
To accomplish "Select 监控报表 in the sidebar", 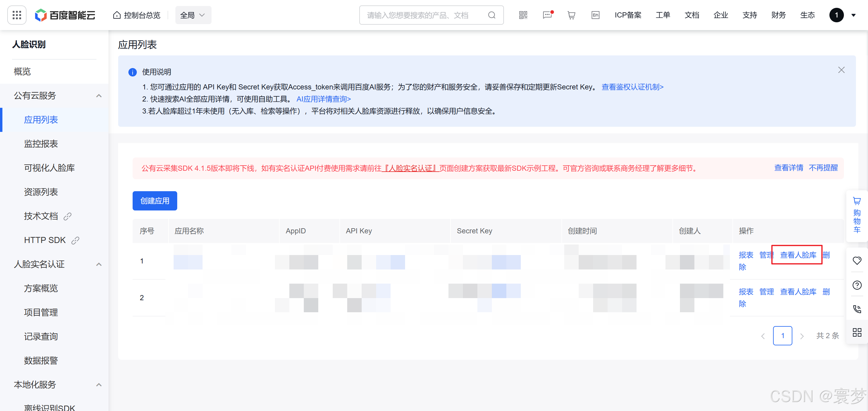I will tap(41, 144).
